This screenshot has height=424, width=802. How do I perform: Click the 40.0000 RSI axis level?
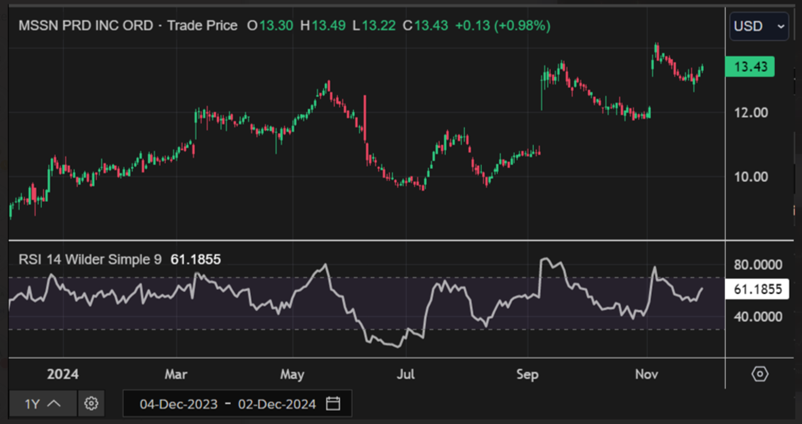(x=757, y=317)
